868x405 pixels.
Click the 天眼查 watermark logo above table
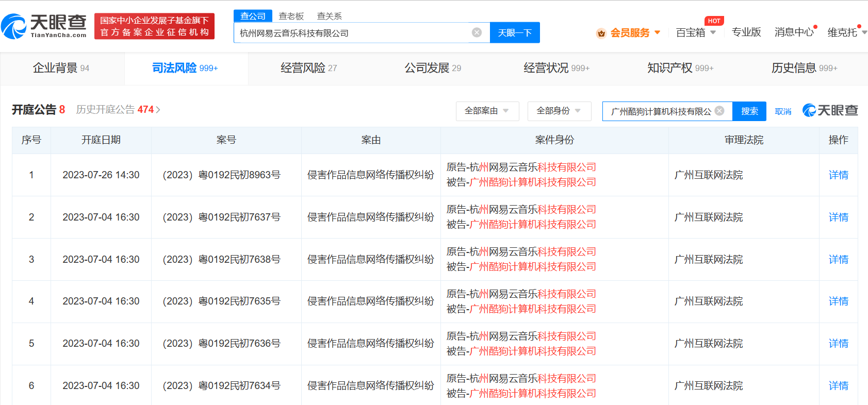[830, 110]
